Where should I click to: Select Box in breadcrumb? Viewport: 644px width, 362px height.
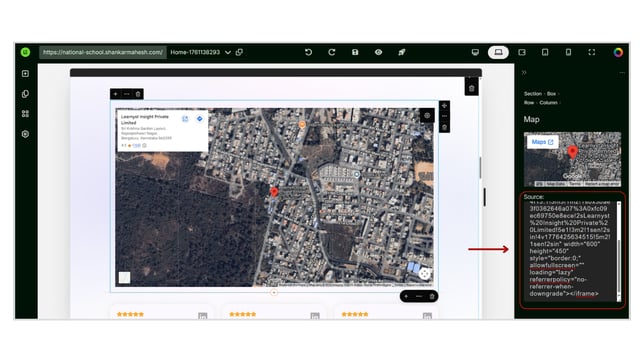[551, 94]
